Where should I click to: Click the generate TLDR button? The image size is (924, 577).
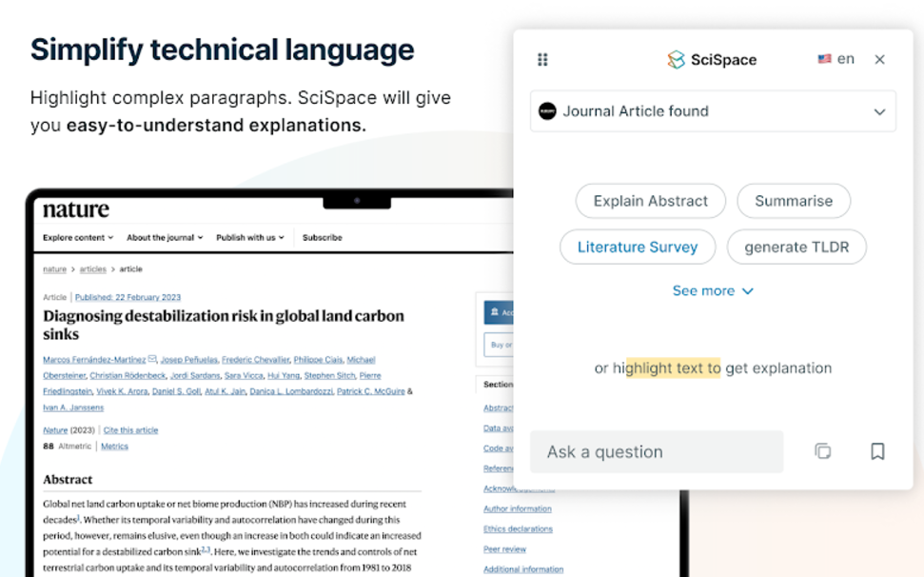pos(796,247)
